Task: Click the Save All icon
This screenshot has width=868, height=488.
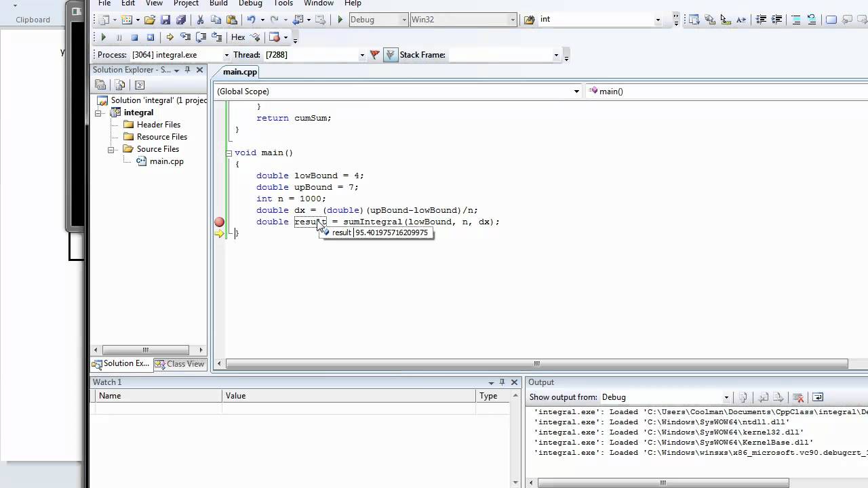Action: [x=180, y=20]
